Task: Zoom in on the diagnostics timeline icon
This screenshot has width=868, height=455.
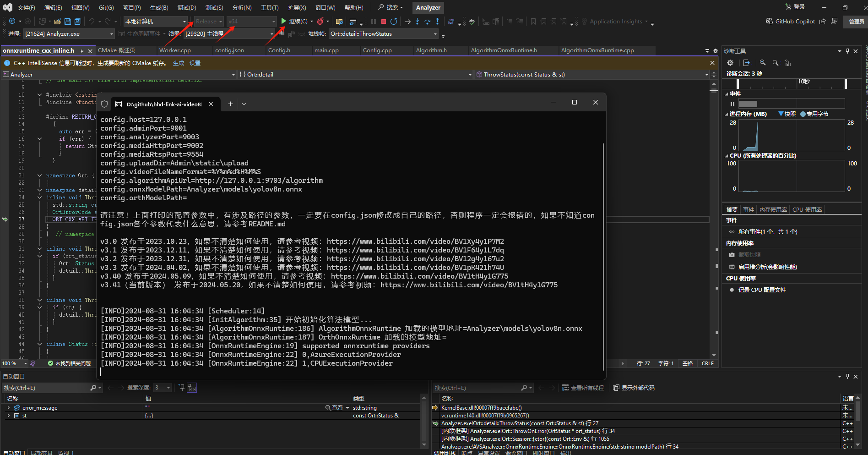Action: pos(763,63)
